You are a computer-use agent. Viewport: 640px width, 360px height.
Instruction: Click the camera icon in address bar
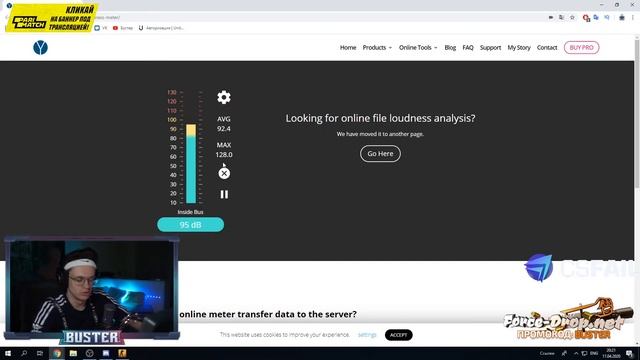[551, 18]
